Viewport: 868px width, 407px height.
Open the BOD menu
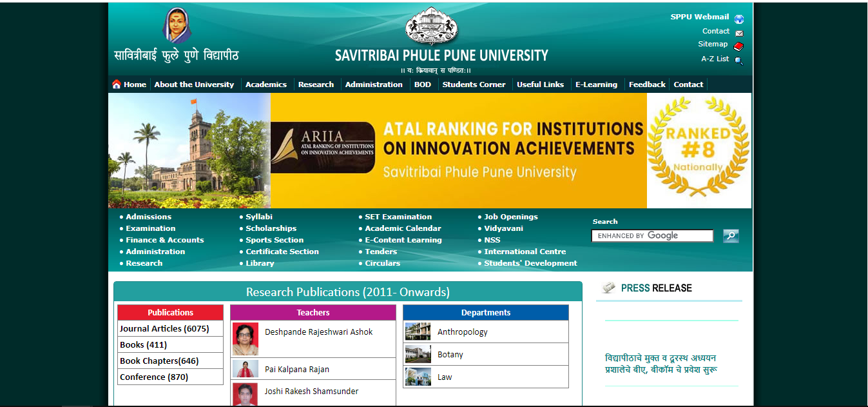[x=423, y=84]
